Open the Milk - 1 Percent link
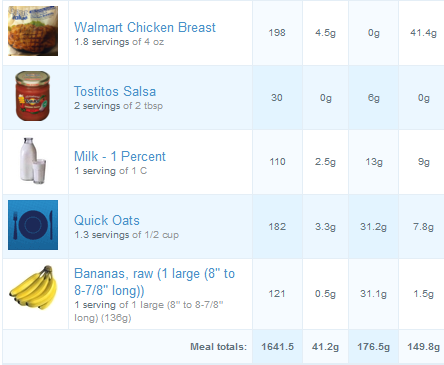444x365 pixels. pyautogui.click(x=120, y=156)
